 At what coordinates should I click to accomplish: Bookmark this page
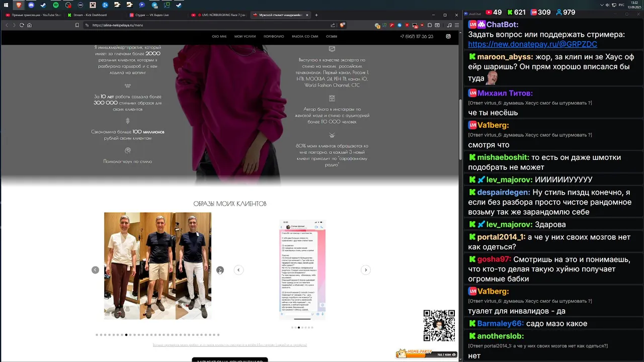77,25
